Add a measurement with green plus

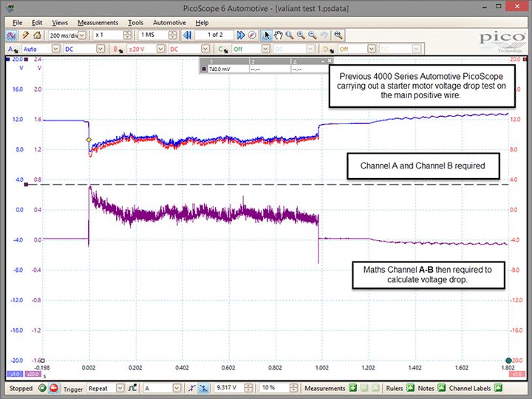(x=352, y=388)
